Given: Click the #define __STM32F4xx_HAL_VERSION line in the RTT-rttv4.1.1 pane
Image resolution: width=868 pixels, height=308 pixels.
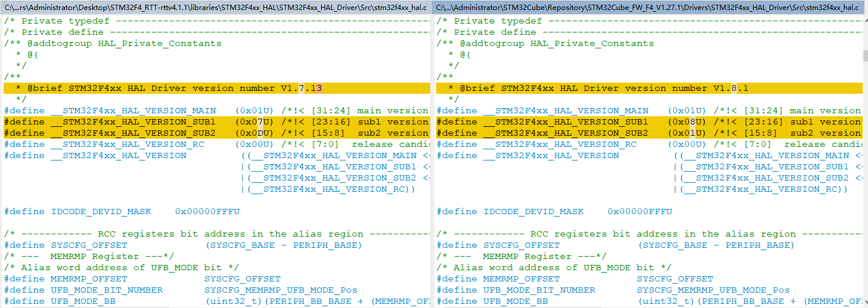Looking at the screenshot, I should [216, 156].
